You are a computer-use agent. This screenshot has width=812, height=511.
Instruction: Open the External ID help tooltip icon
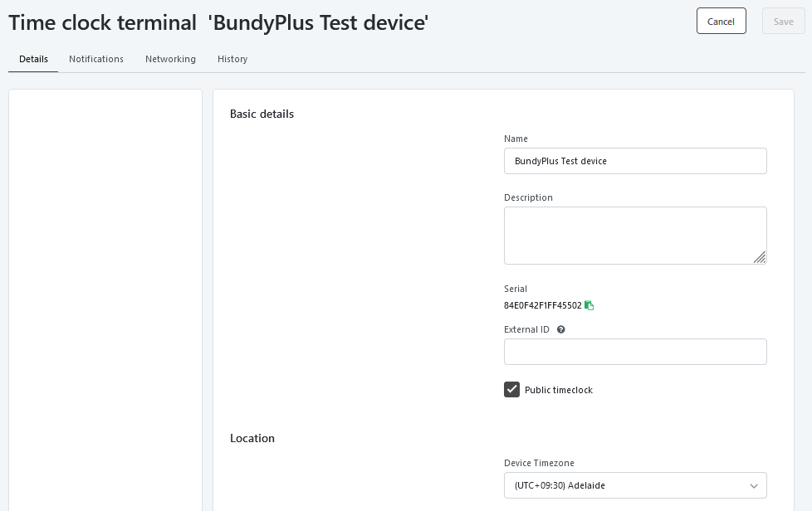[560, 329]
